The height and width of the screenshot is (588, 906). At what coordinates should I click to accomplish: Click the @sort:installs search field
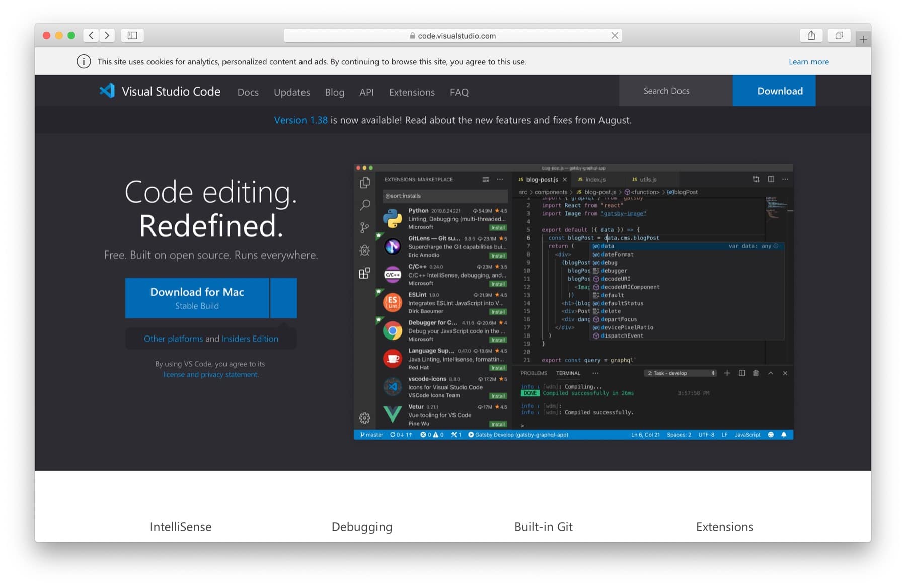pyautogui.click(x=443, y=196)
